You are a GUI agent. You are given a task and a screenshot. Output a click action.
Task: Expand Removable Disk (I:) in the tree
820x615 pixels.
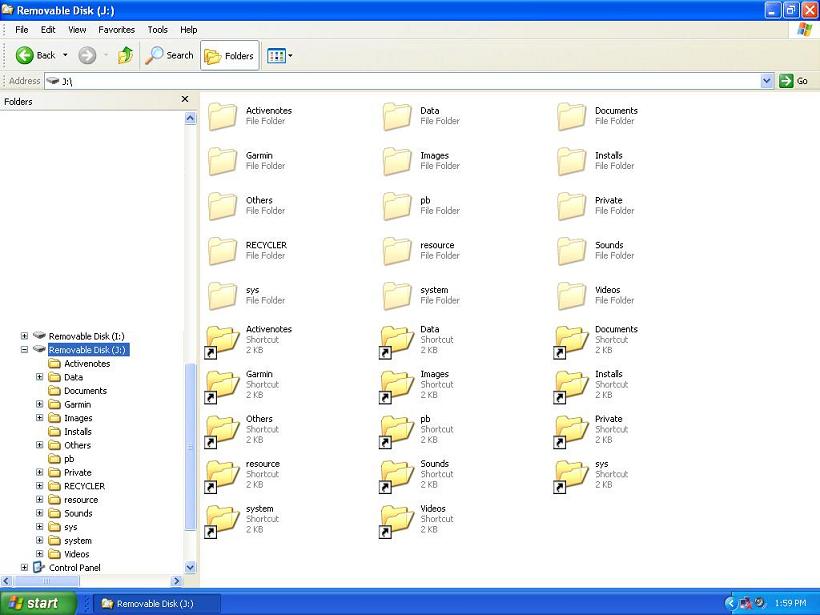pos(25,336)
